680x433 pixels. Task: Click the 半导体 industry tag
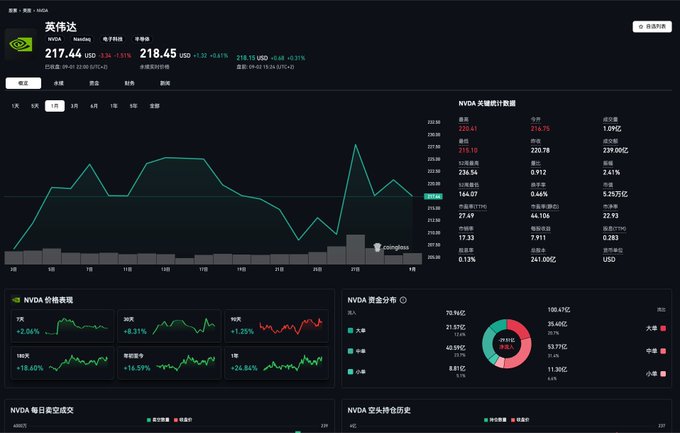(142, 39)
